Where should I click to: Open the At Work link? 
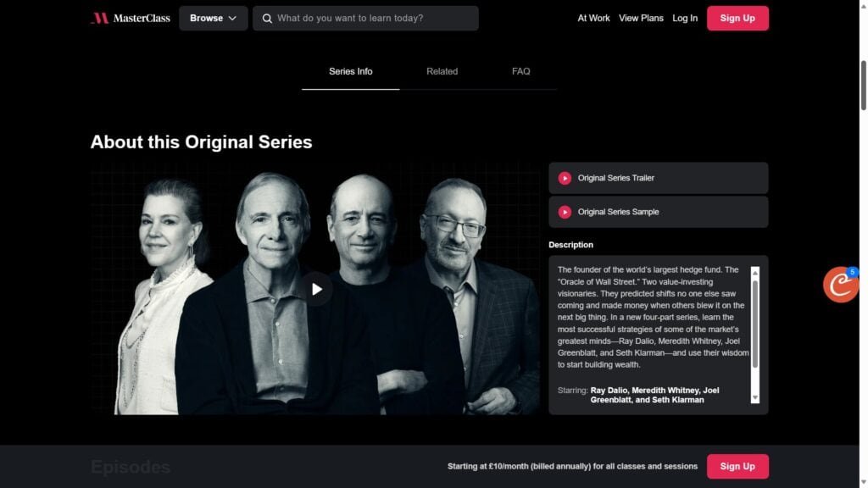[x=593, y=19]
